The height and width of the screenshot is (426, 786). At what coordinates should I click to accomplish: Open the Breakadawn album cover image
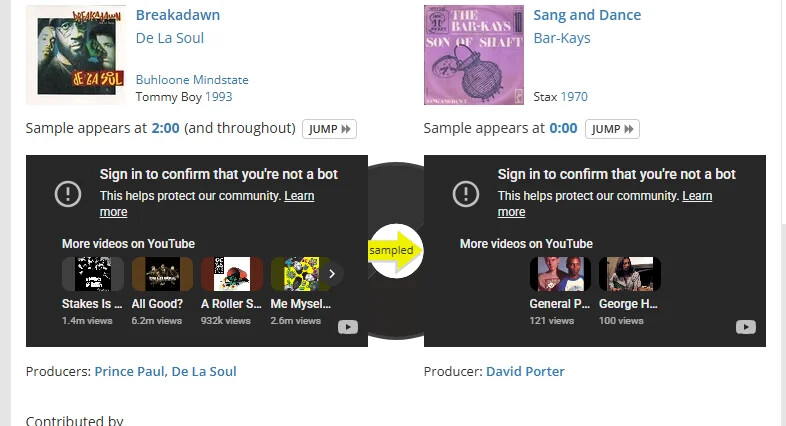click(x=75, y=54)
